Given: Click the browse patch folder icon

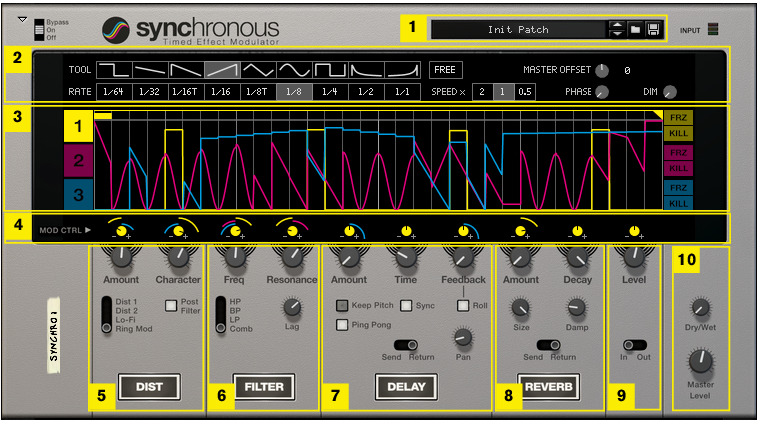Looking at the screenshot, I should click(635, 30).
